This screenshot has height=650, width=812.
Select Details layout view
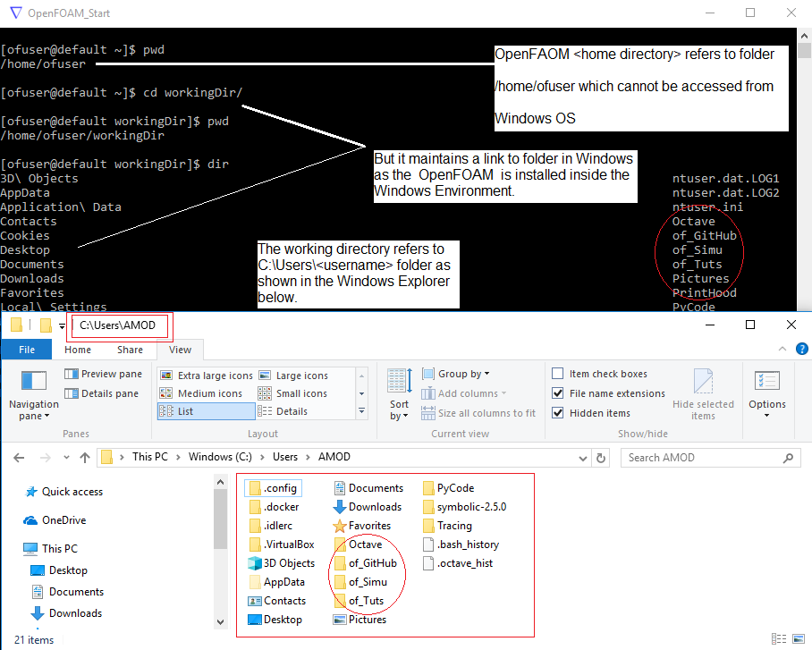(283, 411)
